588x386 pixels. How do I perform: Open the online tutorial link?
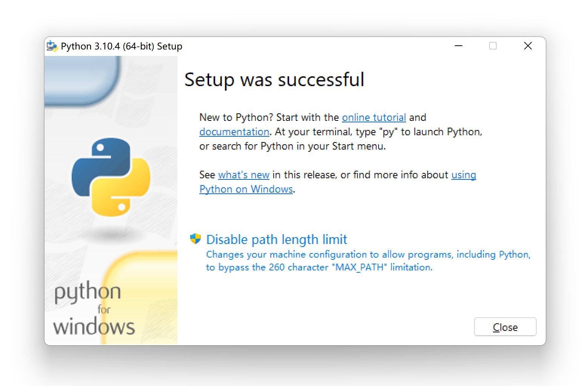(x=374, y=117)
